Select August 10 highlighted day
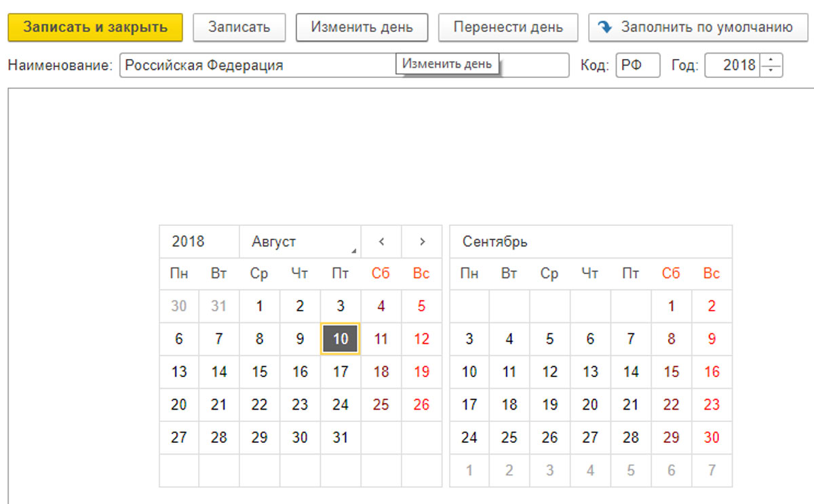This screenshot has width=814, height=504. coord(341,338)
